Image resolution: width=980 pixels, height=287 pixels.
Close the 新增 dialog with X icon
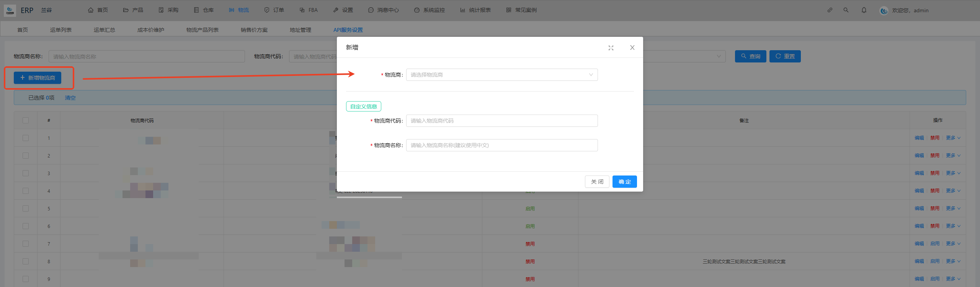[x=632, y=48]
